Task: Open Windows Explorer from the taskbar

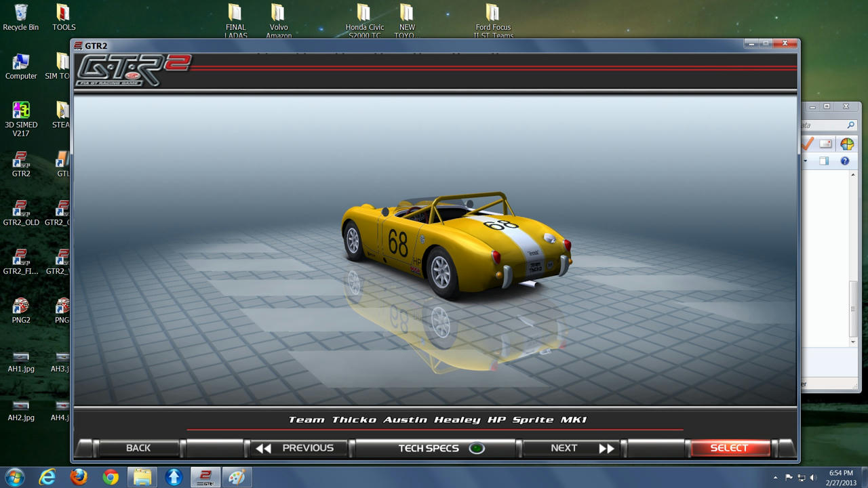Action: tap(142, 477)
